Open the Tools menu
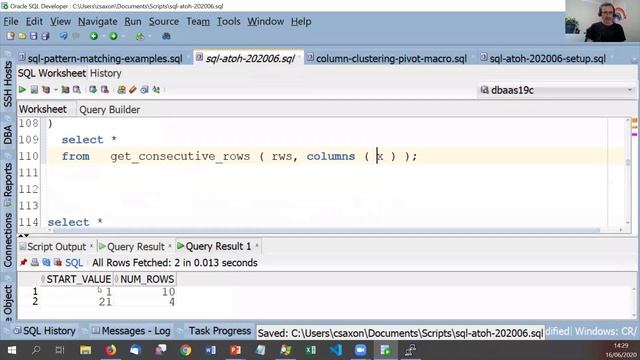640x360 pixels. [x=228, y=21]
